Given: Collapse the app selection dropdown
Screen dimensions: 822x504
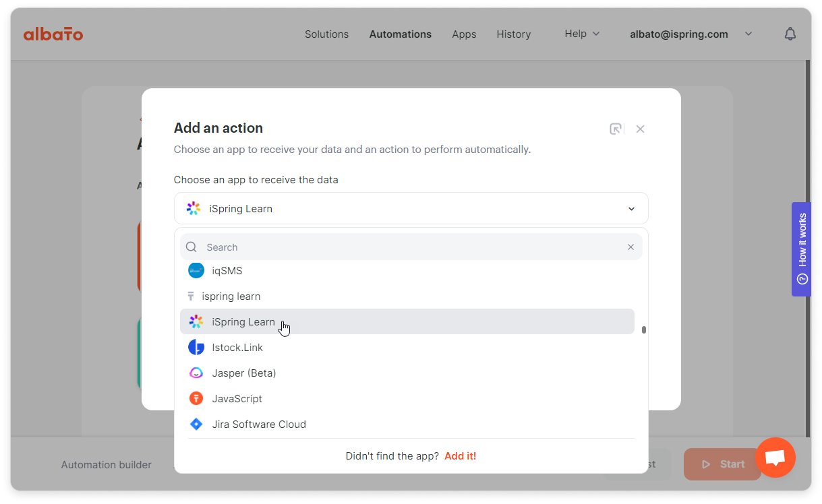Looking at the screenshot, I should click(x=631, y=209).
